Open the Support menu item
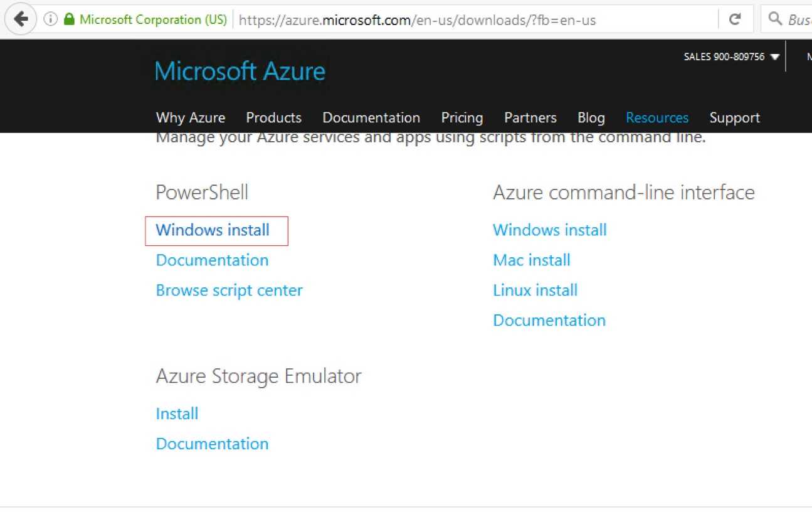The width and height of the screenshot is (812, 522). point(734,118)
